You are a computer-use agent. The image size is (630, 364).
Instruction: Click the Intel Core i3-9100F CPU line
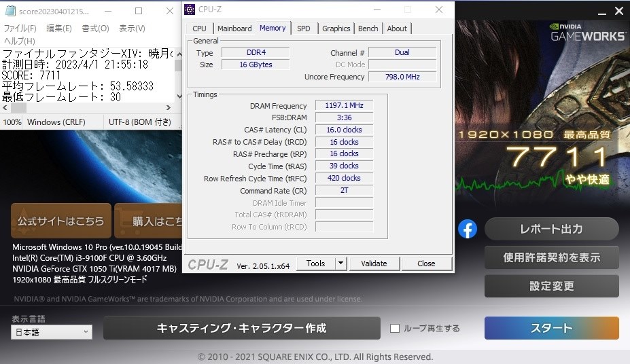tap(89, 257)
